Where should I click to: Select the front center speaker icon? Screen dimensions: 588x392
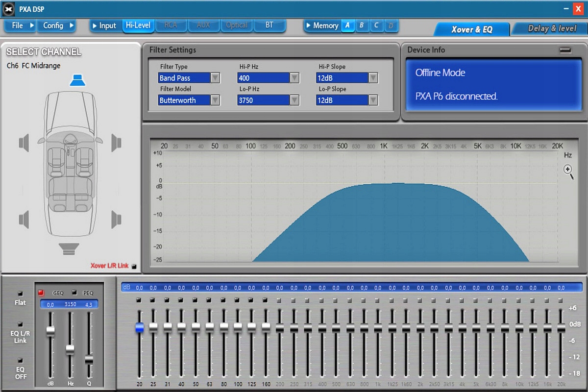coord(77,80)
